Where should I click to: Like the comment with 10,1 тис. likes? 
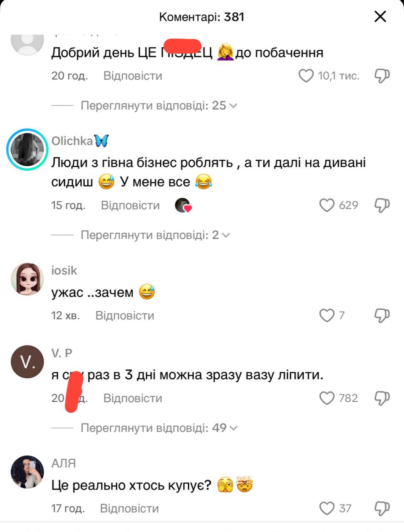point(306,76)
